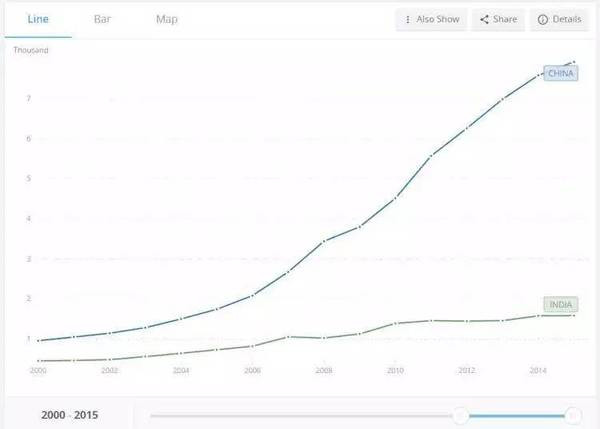Select the Map tab
The width and height of the screenshot is (600, 429).
coord(167,19)
